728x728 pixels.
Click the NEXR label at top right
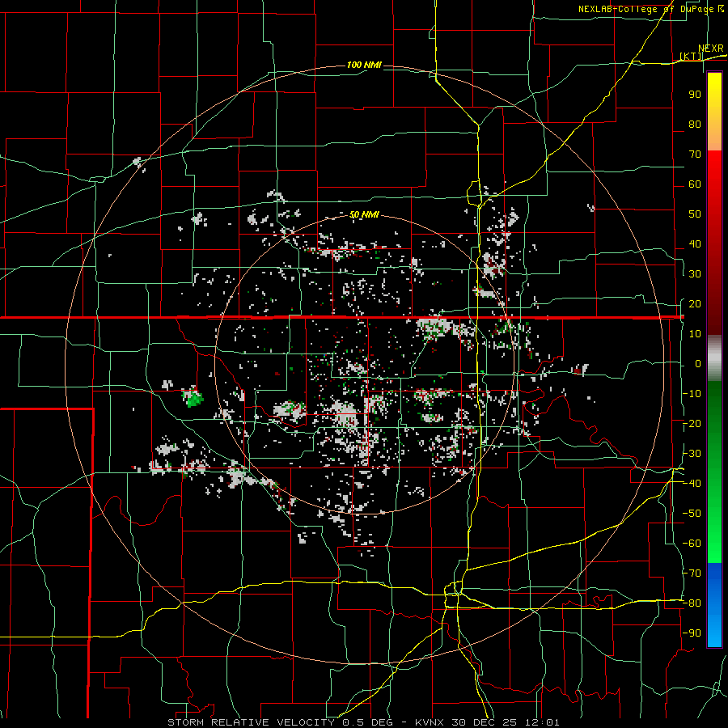pos(711,49)
